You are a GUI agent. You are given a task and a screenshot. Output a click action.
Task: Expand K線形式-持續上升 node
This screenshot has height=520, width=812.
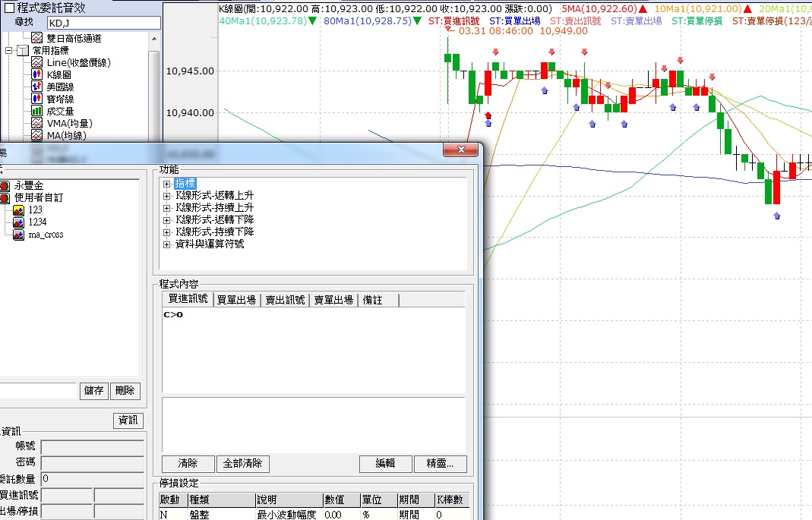click(x=167, y=208)
